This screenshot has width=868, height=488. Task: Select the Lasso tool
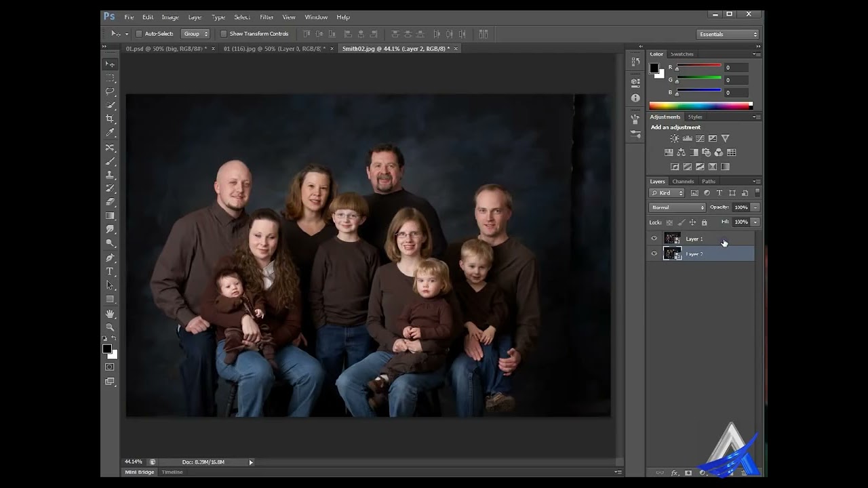tap(110, 91)
